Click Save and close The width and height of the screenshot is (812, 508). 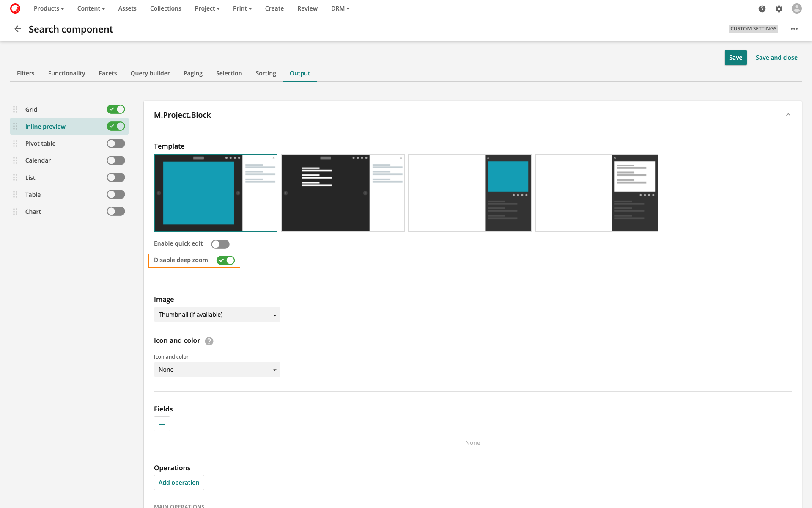click(x=776, y=58)
